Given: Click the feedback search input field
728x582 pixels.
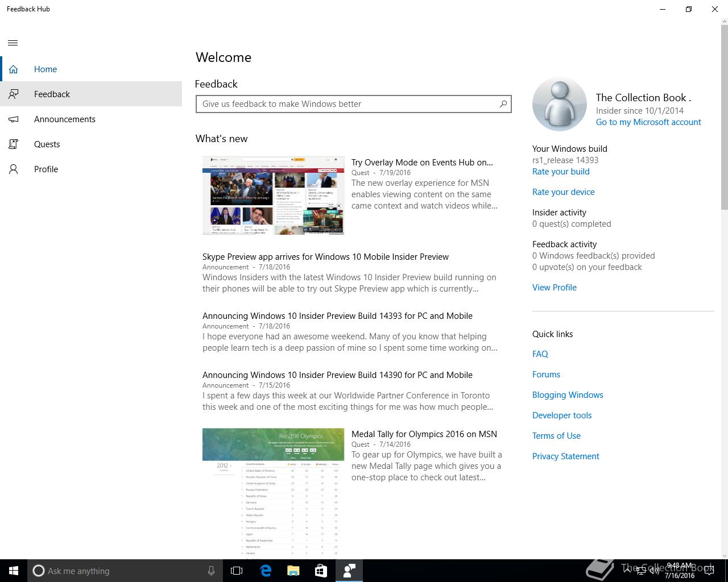Looking at the screenshot, I should 354,104.
